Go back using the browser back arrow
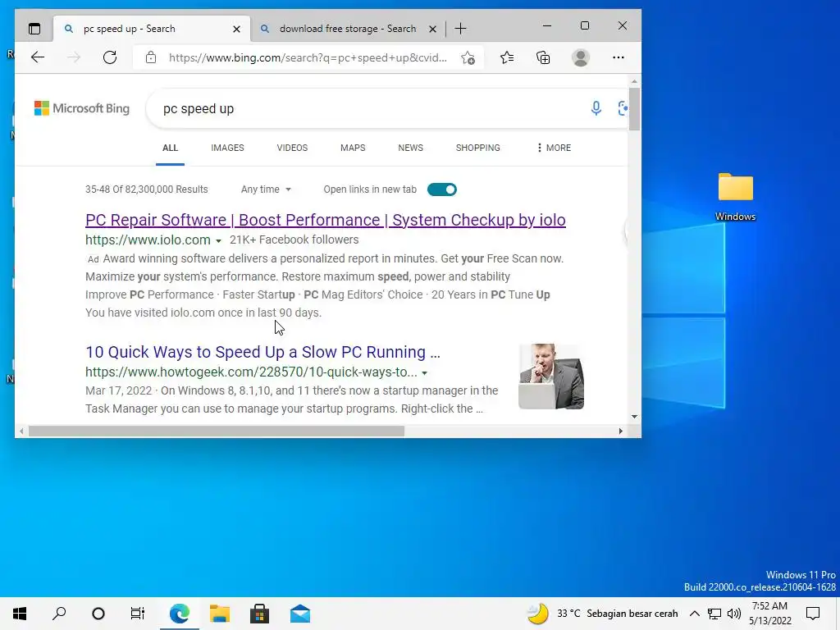The height and width of the screenshot is (630, 840). click(x=38, y=57)
